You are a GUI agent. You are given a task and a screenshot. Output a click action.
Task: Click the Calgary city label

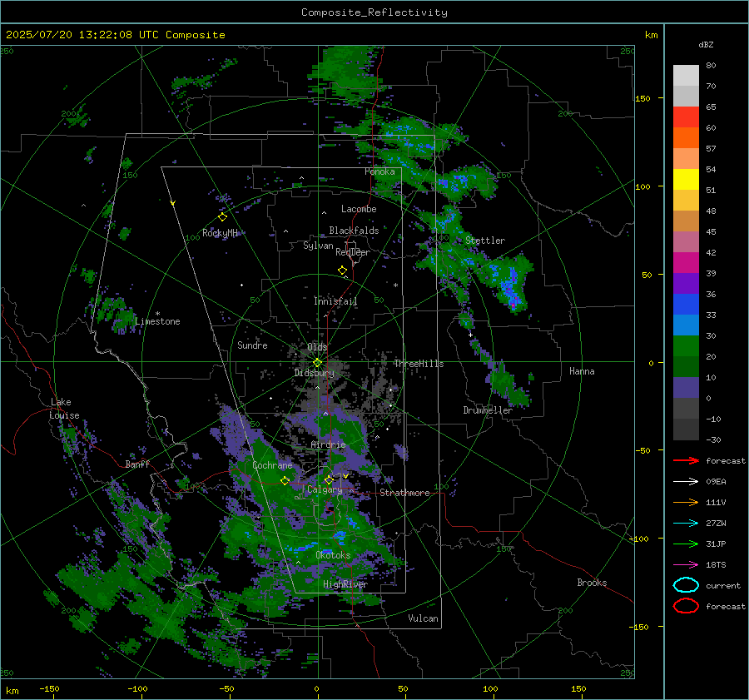[x=325, y=489]
